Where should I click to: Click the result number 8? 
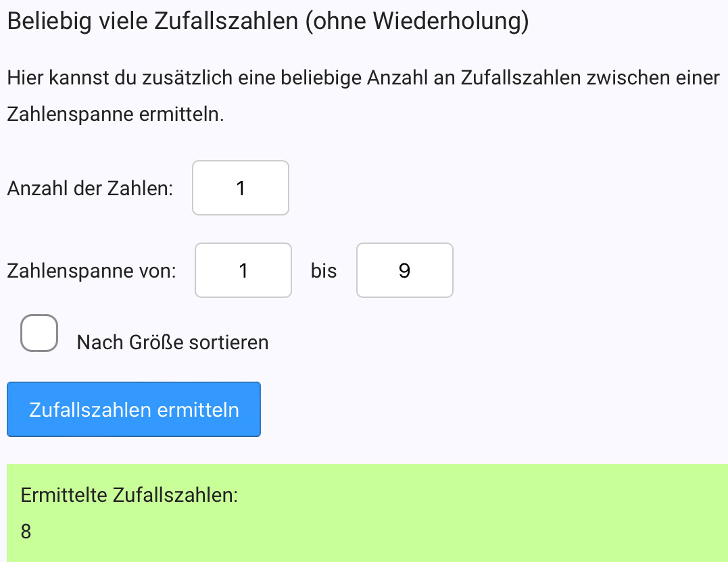(x=26, y=532)
